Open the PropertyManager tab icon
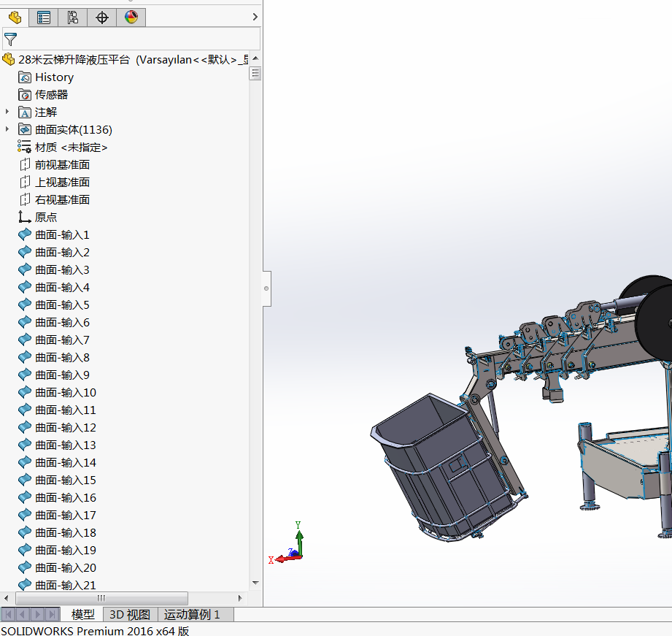 point(44,18)
